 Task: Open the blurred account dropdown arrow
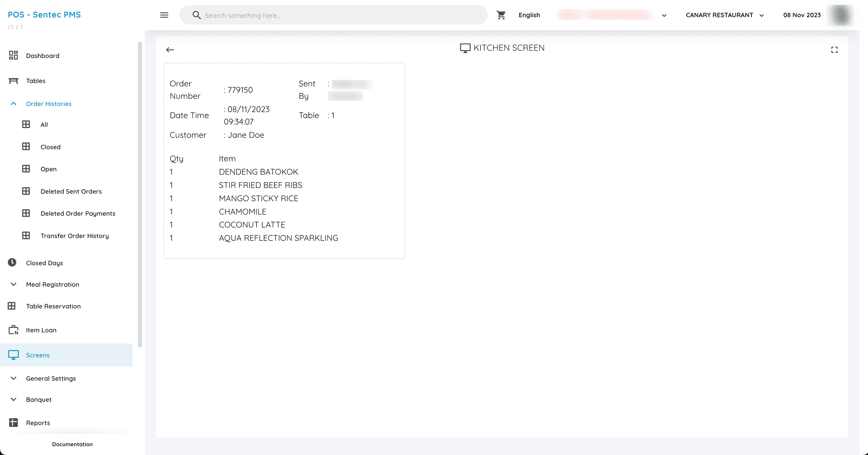664,15
